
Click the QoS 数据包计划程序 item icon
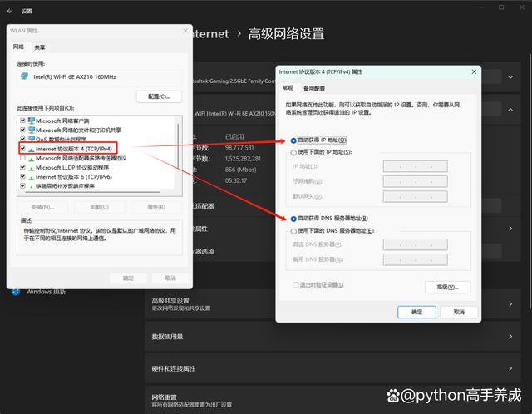click(x=32, y=139)
